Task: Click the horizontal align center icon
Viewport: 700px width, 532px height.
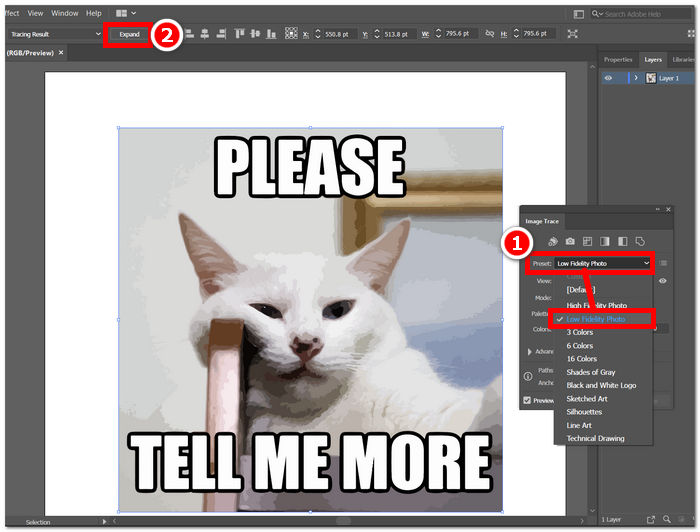Action: 205,33
